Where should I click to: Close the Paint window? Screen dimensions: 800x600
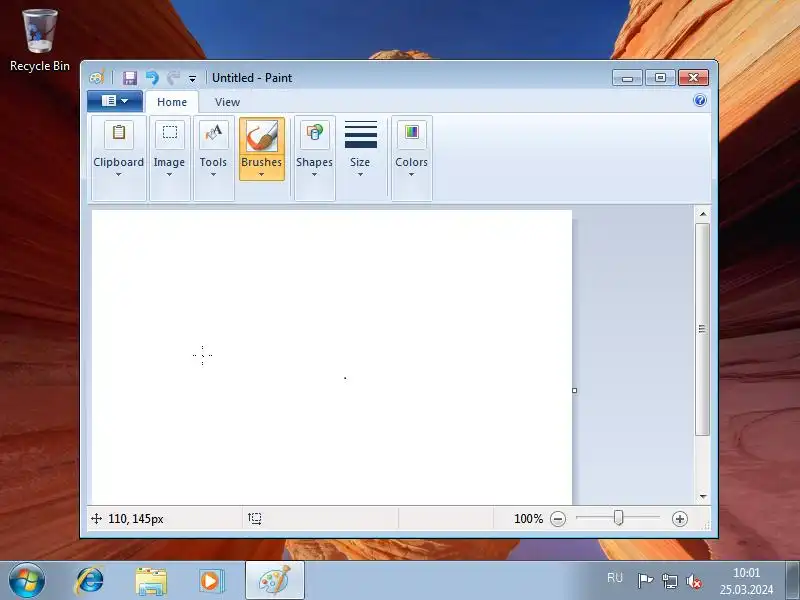pyautogui.click(x=693, y=78)
